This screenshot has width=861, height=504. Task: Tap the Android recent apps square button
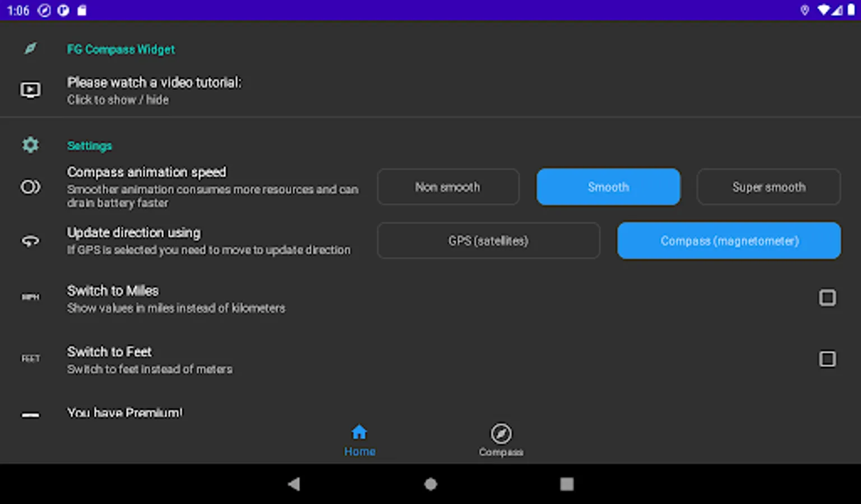(567, 484)
